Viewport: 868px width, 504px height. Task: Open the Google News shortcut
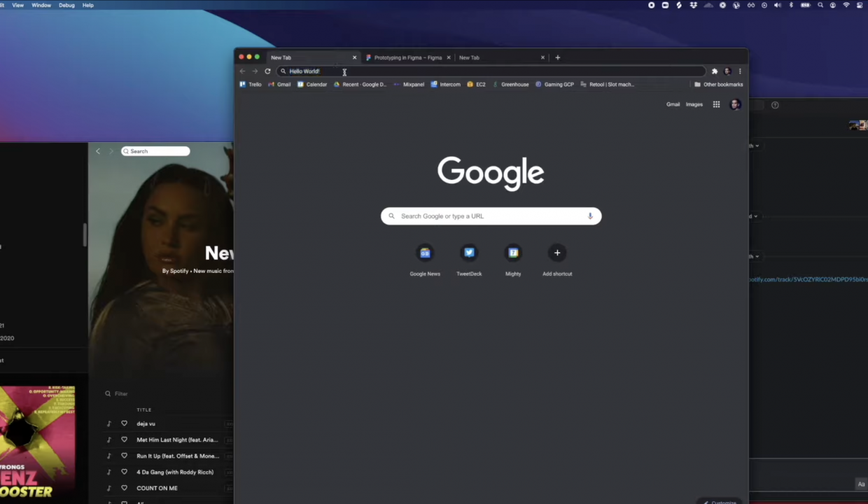(x=425, y=260)
